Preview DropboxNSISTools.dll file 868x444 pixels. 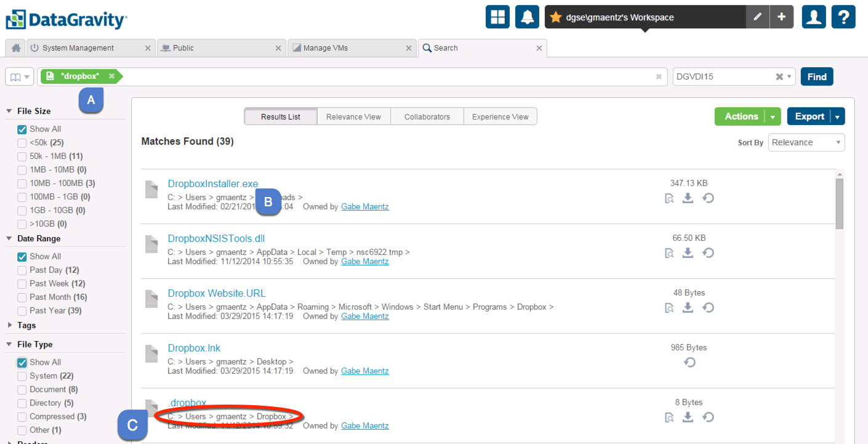tap(669, 253)
